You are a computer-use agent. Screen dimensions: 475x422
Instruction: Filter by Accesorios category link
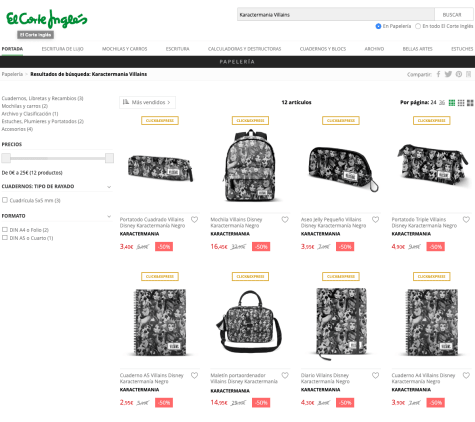[x=17, y=129]
